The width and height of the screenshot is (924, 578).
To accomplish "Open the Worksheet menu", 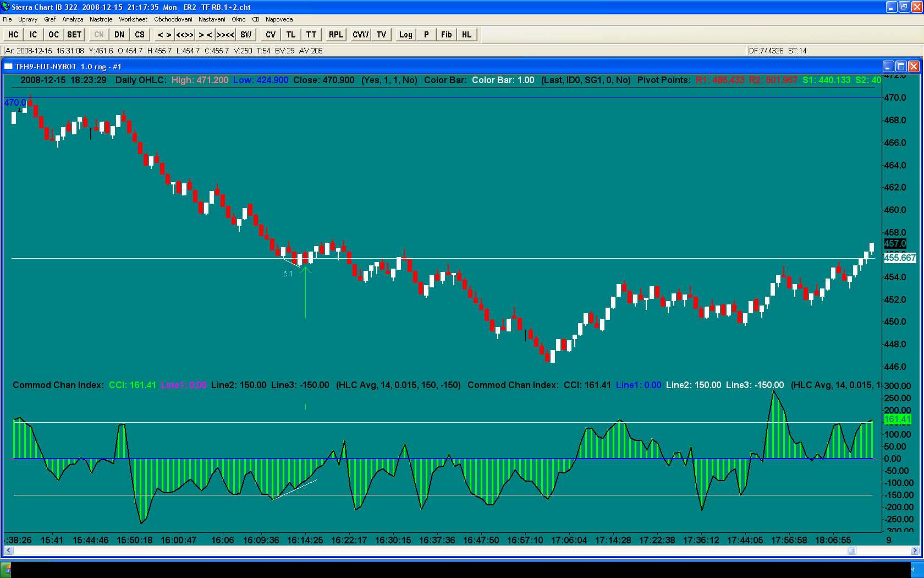I will (x=133, y=19).
